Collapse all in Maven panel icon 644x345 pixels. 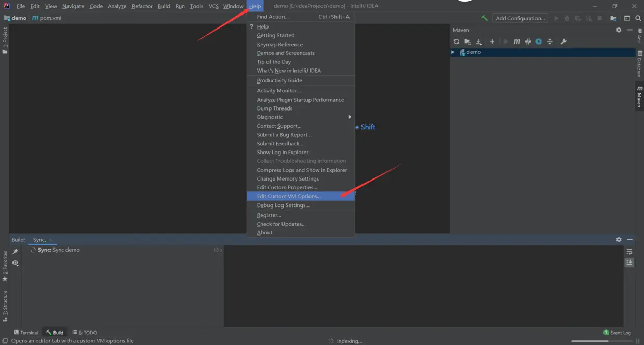point(549,42)
